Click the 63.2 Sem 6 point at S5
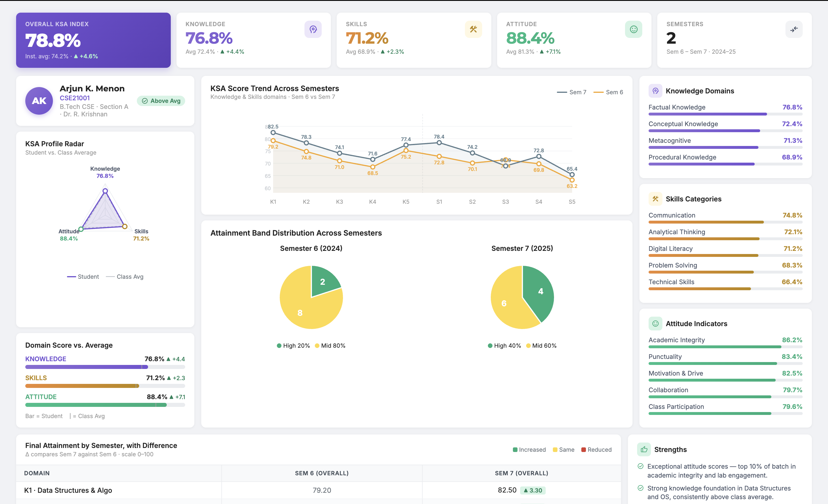828x504 pixels. click(572, 180)
